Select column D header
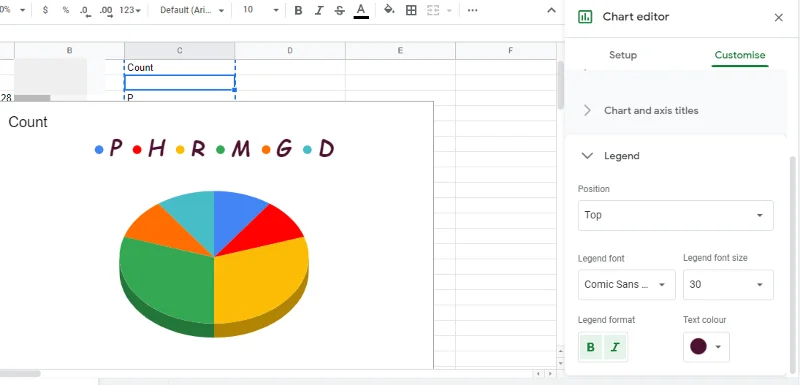 click(x=290, y=50)
